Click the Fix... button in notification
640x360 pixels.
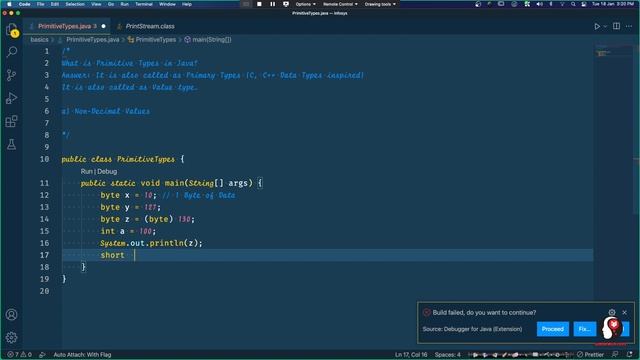point(584,329)
